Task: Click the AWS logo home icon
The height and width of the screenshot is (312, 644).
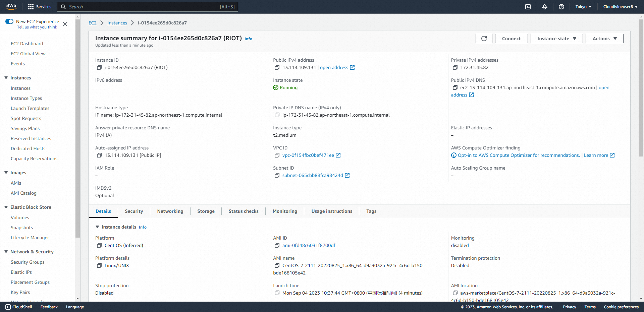Action: (x=11, y=6)
